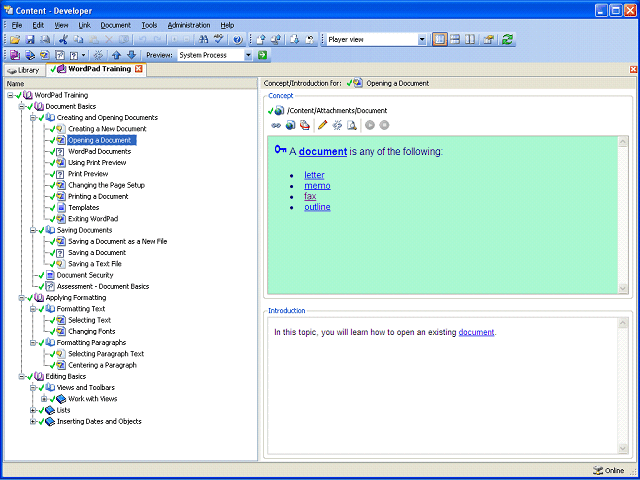640x480 pixels.
Task: Select Saving a Text File topic
Action: (95, 264)
